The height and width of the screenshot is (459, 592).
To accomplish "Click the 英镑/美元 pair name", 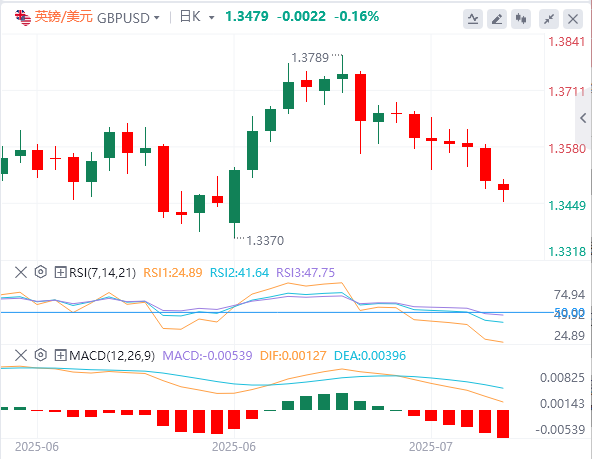I will coord(63,17).
